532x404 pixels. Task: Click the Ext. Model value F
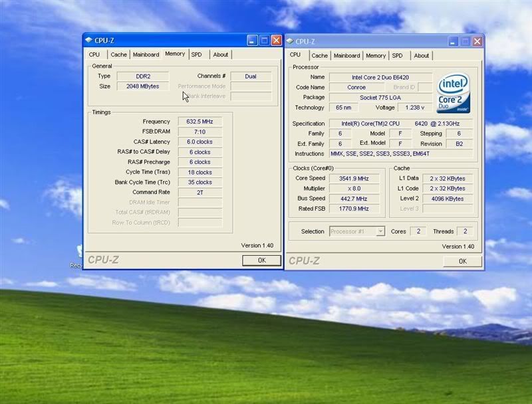(x=400, y=144)
